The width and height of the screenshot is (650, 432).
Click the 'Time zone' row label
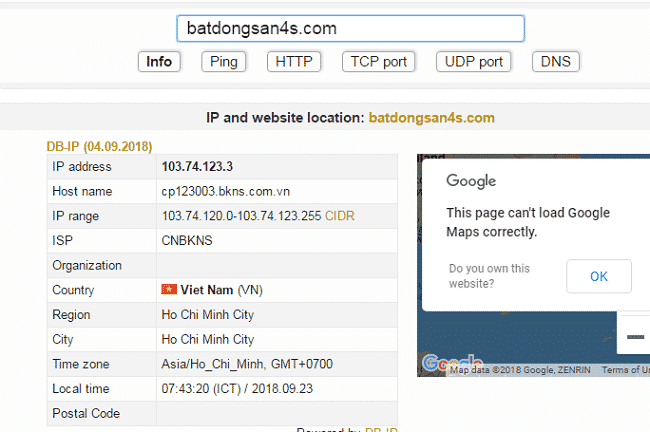click(81, 364)
